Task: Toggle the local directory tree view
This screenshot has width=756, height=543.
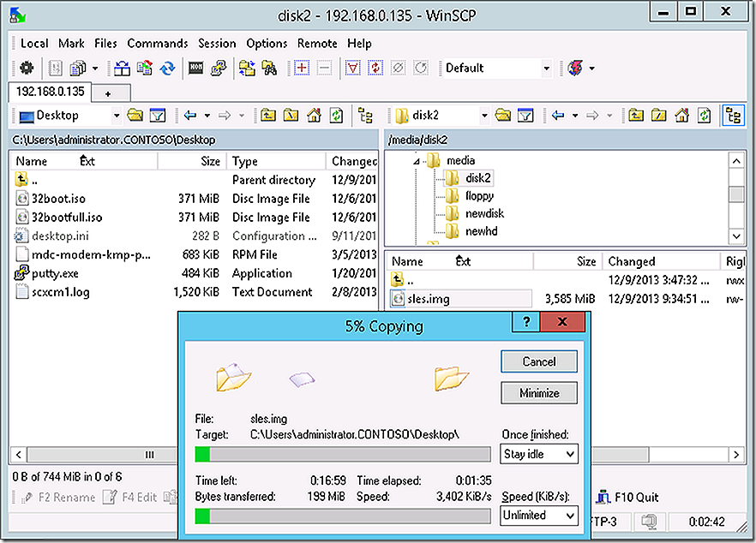Action: click(x=365, y=116)
